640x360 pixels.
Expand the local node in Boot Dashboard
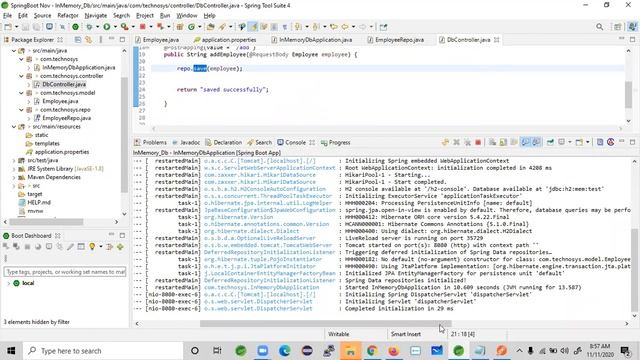(x=8, y=283)
